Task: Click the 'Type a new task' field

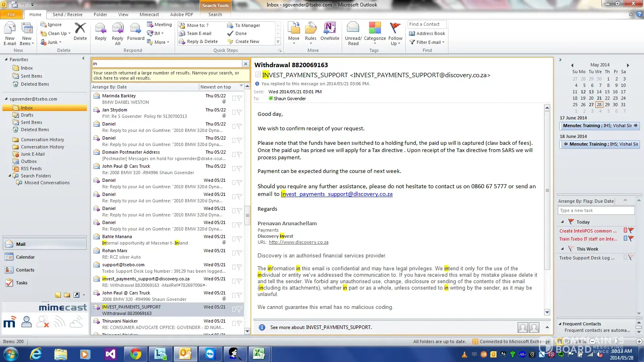Action: 596,210
